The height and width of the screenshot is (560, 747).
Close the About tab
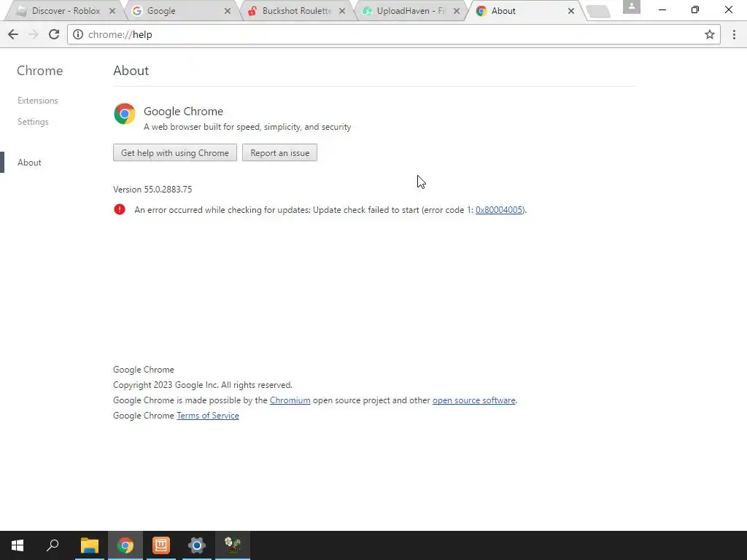point(570,11)
